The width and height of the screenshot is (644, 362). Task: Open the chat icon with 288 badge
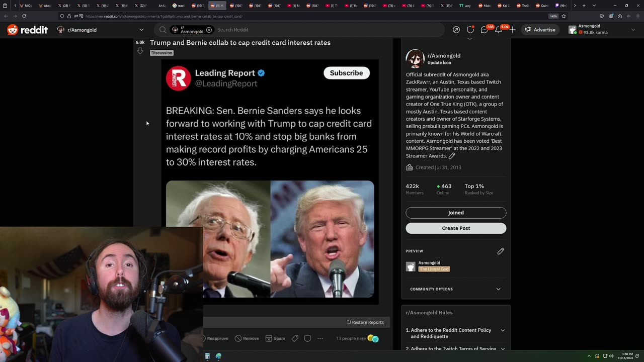pyautogui.click(x=485, y=30)
